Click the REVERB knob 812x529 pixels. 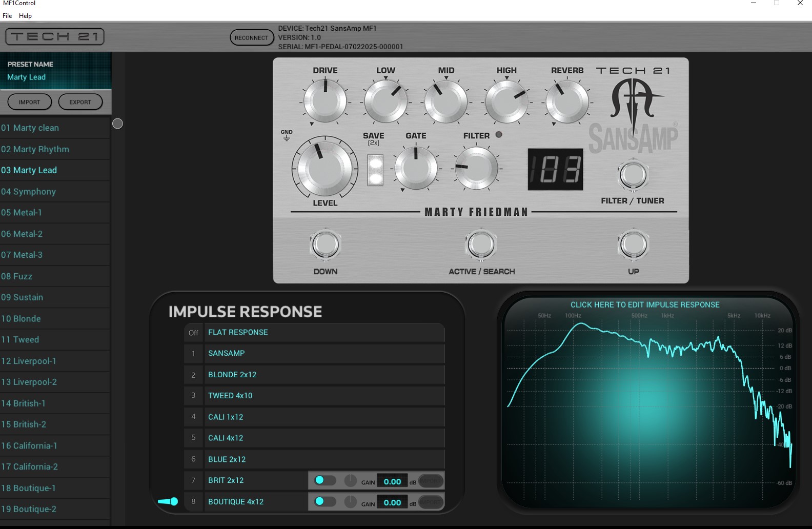[567, 101]
